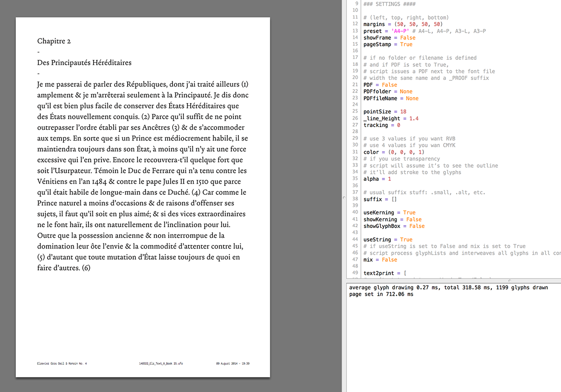Viewport: 561px width, 392px height.
Task: Click the vertical splitter handle beside the code editor
Action: pyautogui.click(x=344, y=198)
